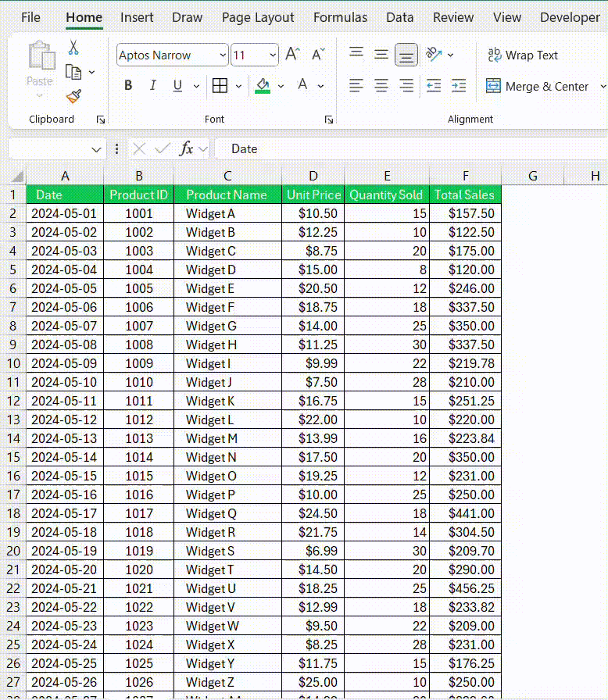Toggle Italic formatting
This screenshot has width=608, height=700.
point(152,85)
